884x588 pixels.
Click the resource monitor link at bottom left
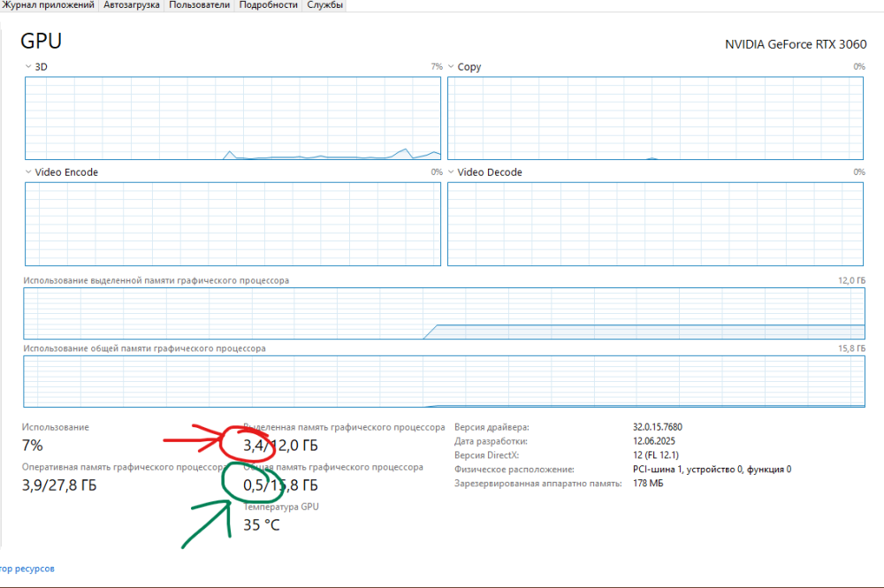[x=27, y=569]
